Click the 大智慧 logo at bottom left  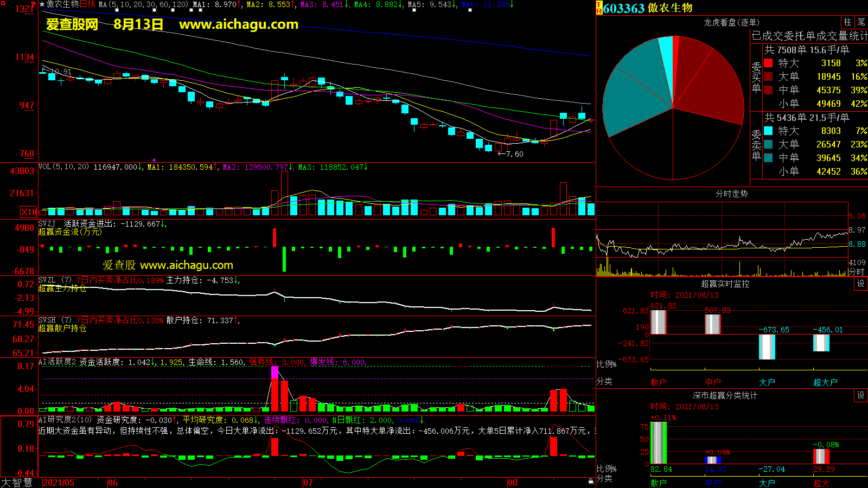[17, 483]
